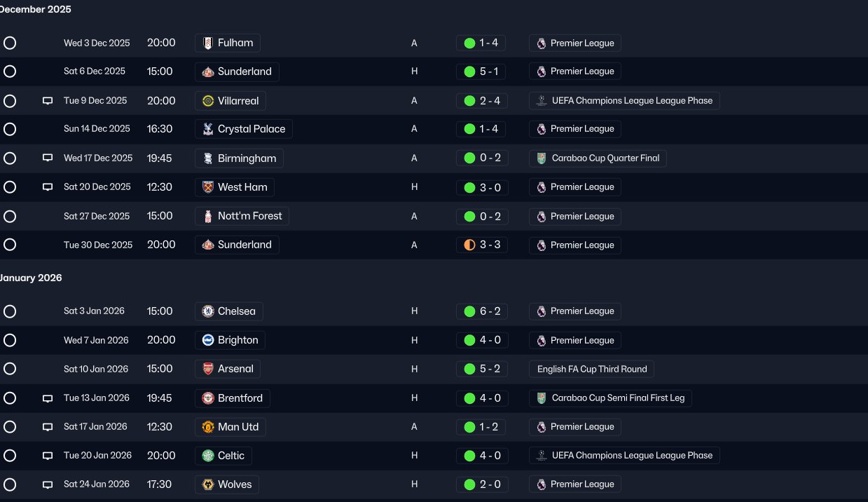Click the Carabao Cup Quarter Final trophy icon
This screenshot has width=868, height=502.
[x=542, y=158]
